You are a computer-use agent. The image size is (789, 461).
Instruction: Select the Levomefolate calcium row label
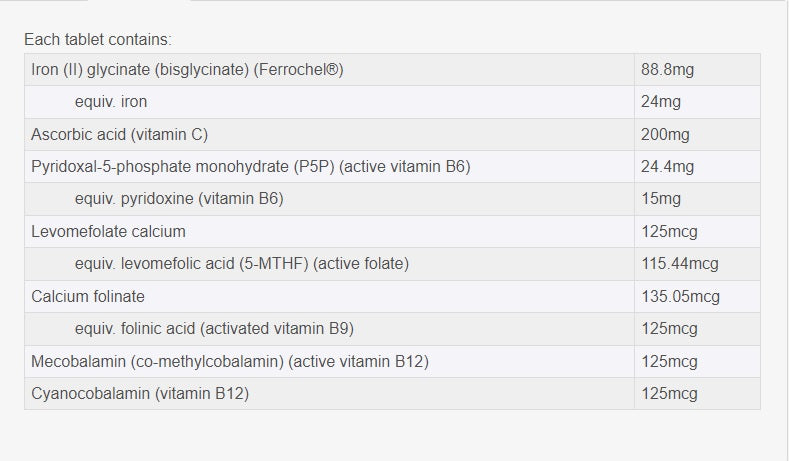pos(108,231)
